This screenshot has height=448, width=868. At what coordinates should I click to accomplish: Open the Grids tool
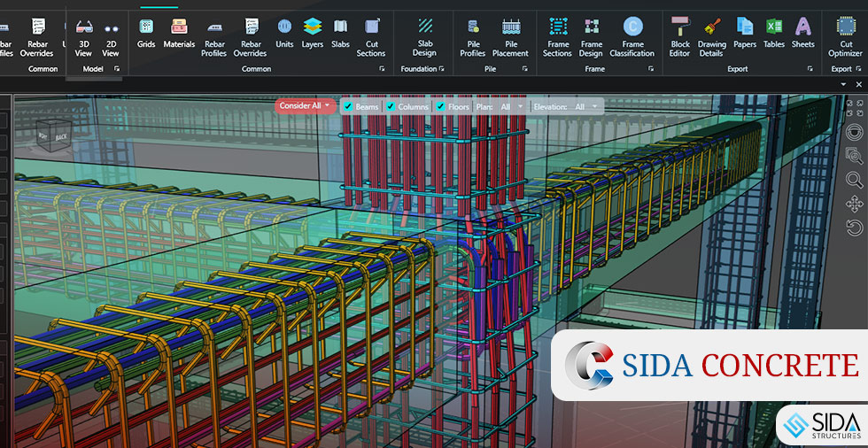tap(146, 34)
